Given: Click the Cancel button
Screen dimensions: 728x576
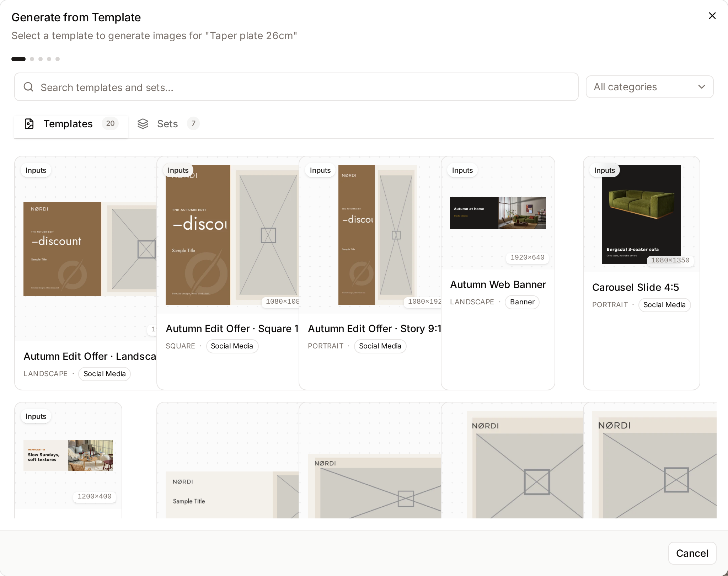Looking at the screenshot, I should pos(692,553).
